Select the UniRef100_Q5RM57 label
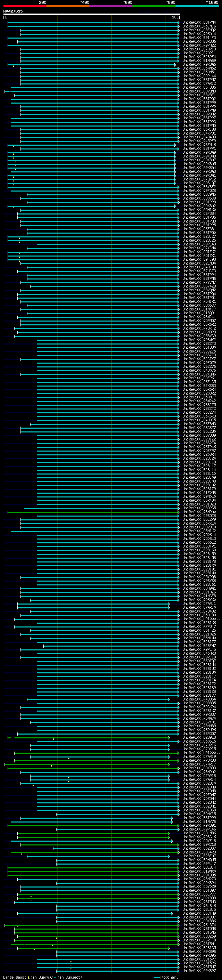The width and height of the screenshot is (222, 980). [199, 321]
